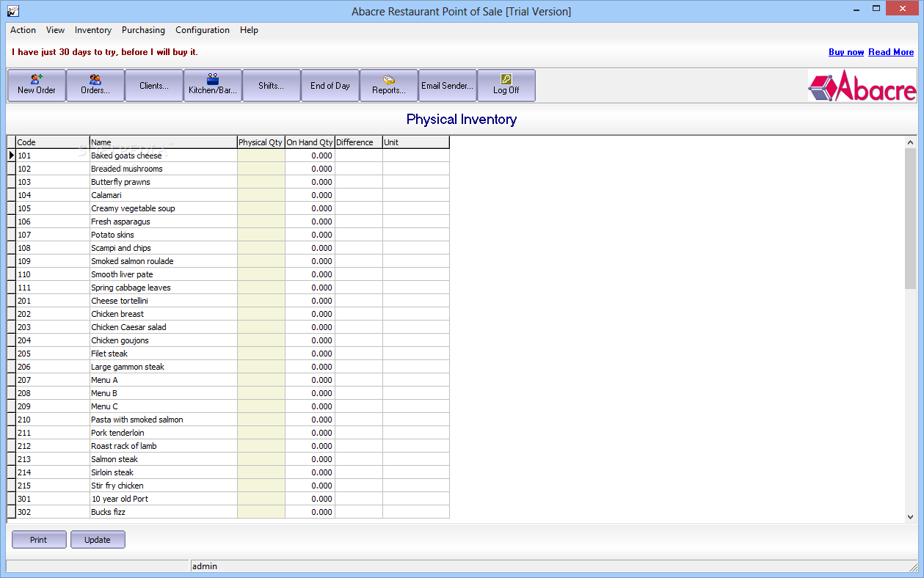This screenshot has width=924, height=578.
Task: Click Physical Qty field for Bucks fizz
Action: point(261,512)
